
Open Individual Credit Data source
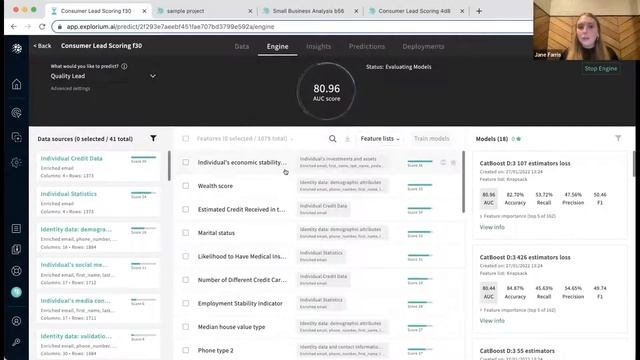coord(71,158)
